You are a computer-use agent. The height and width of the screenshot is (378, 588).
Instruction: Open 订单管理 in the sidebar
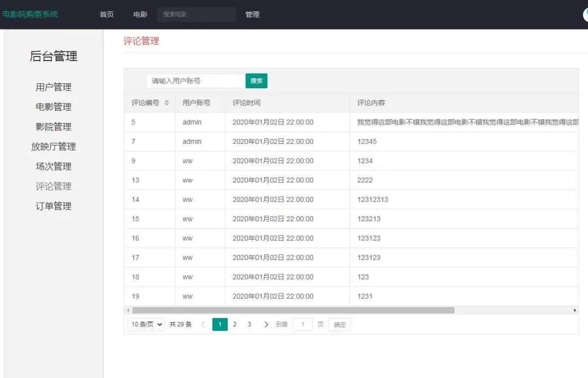[53, 206]
